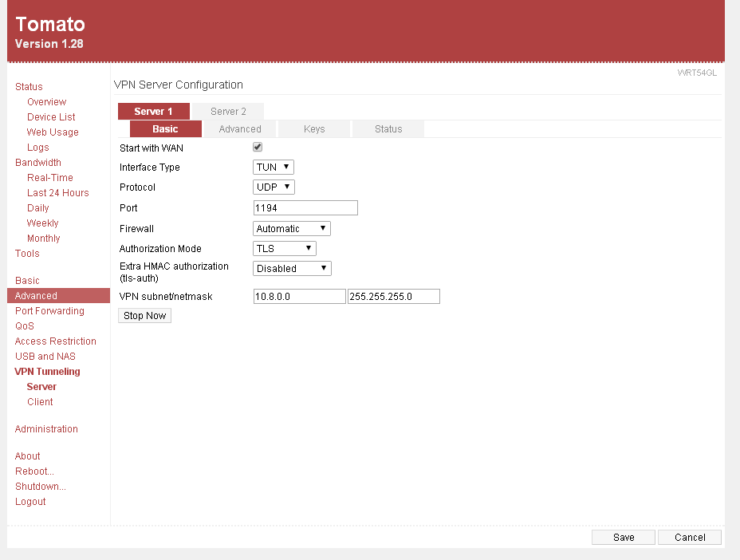Click the Stop Now button

144,315
